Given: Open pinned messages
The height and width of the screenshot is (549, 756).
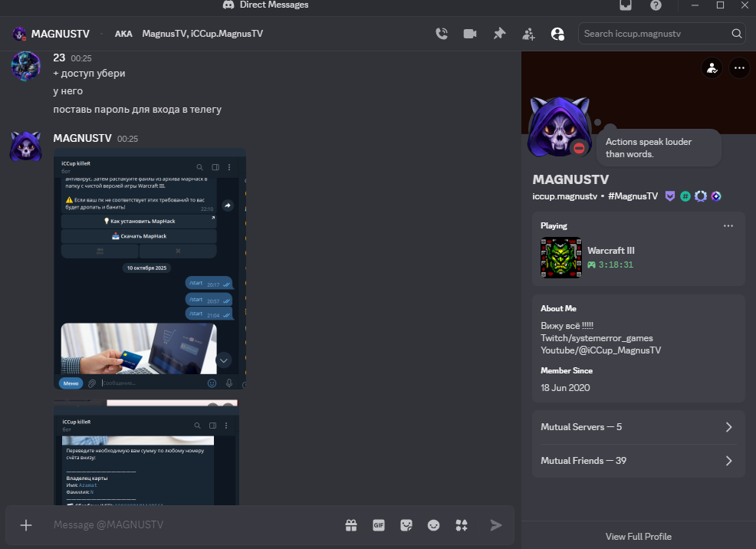Looking at the screenshot, I should [x=499, y=34].
